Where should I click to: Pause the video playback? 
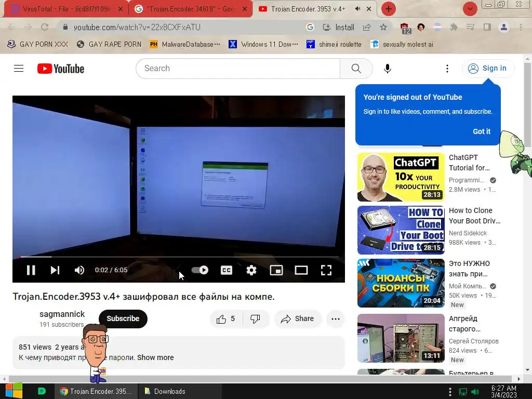pyautogui.click(x=31, y=270)
